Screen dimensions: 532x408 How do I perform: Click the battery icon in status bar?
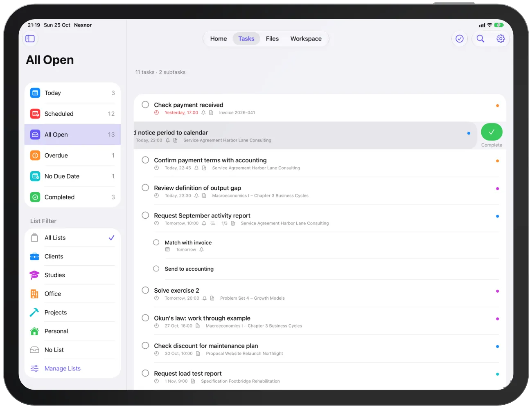(x=499, y=25)
